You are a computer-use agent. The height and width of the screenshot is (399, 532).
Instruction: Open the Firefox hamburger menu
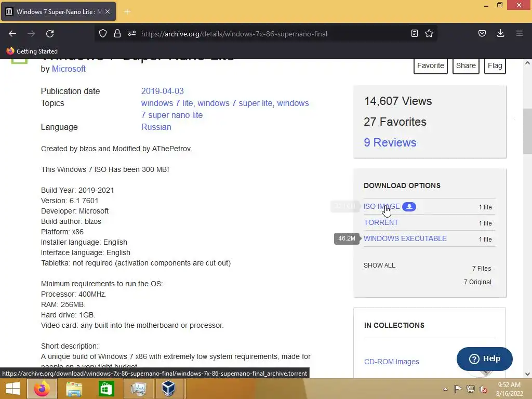point(520,33)
